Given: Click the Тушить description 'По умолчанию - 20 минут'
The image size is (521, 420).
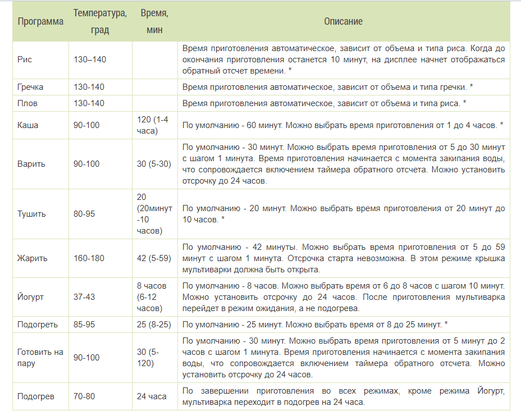Looking at the screenshot, I should (x=344, y=214).
